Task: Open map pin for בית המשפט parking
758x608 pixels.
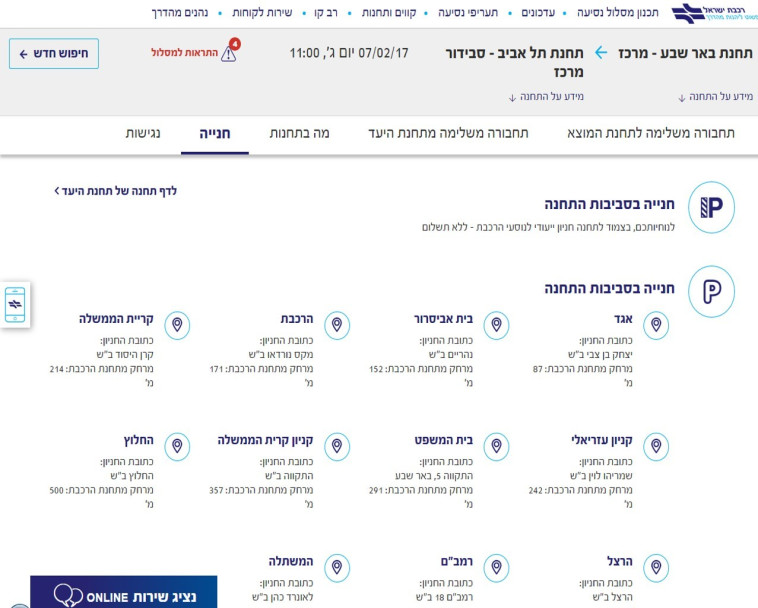Action: coord(496,446)
